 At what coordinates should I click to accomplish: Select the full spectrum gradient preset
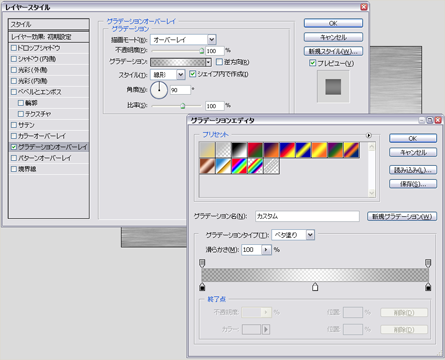(x=239, y=166)
